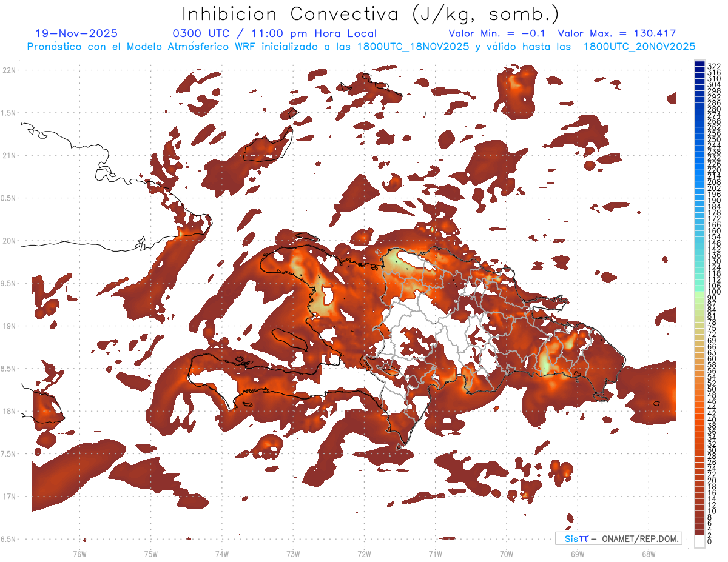Viewport: 728px width, 562px height.
Task: Click the '69W' longitude label
Action: coord(578,554)
